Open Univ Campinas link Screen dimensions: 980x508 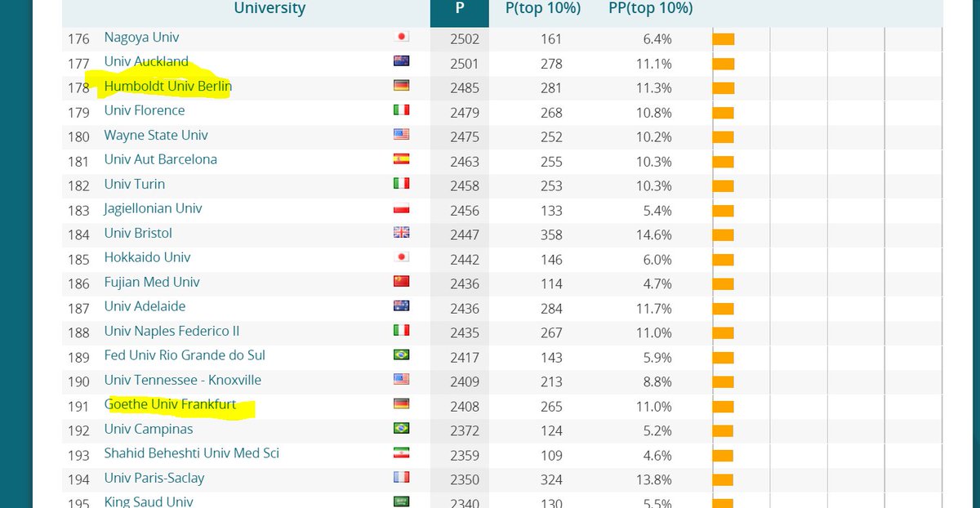[x=149, y=430]
